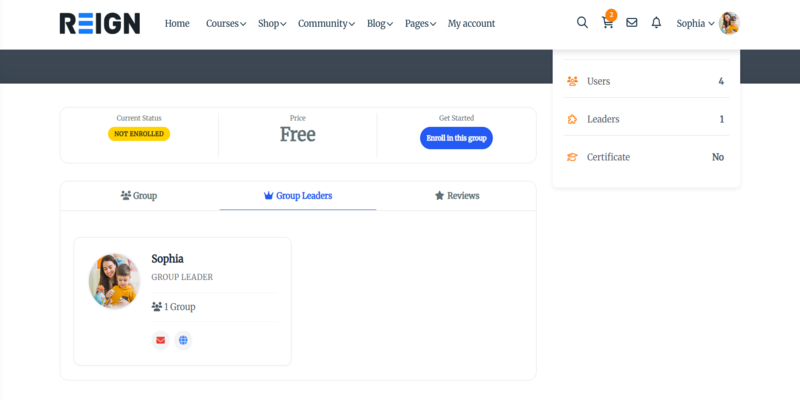Open the messages envelope icon
The image size is (800, 400).
click(x=632, y=23)
